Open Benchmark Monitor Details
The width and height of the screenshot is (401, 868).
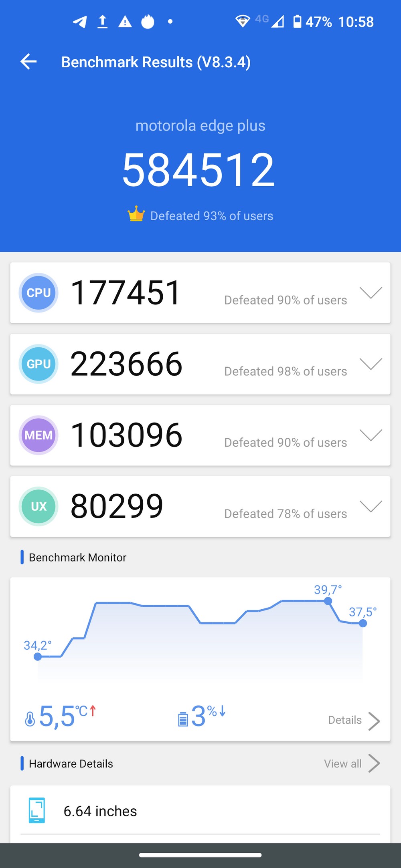tap(345, 720)
